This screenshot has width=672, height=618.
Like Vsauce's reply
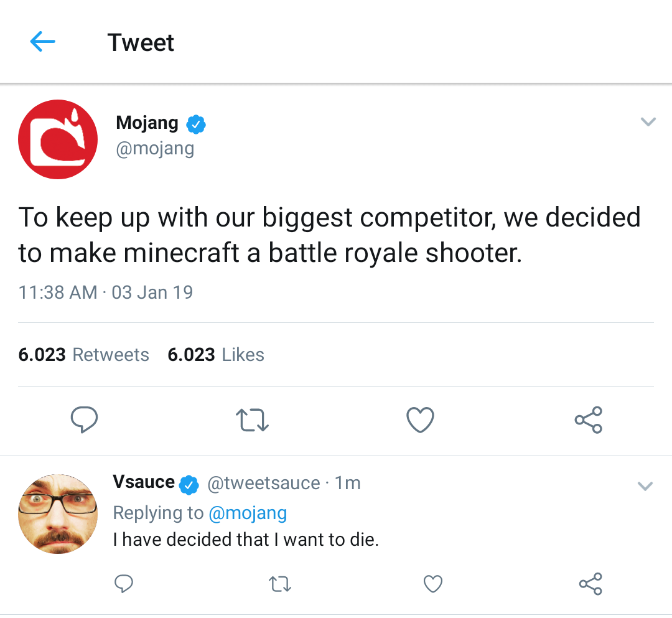[x=433, y=584]
